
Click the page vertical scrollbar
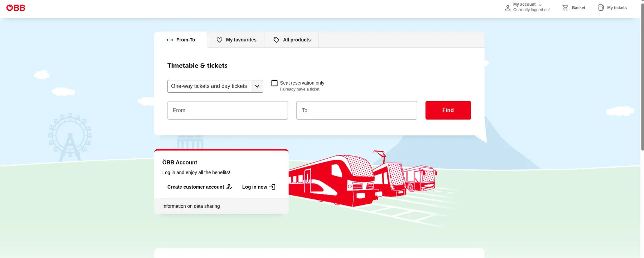coord(642,77)
